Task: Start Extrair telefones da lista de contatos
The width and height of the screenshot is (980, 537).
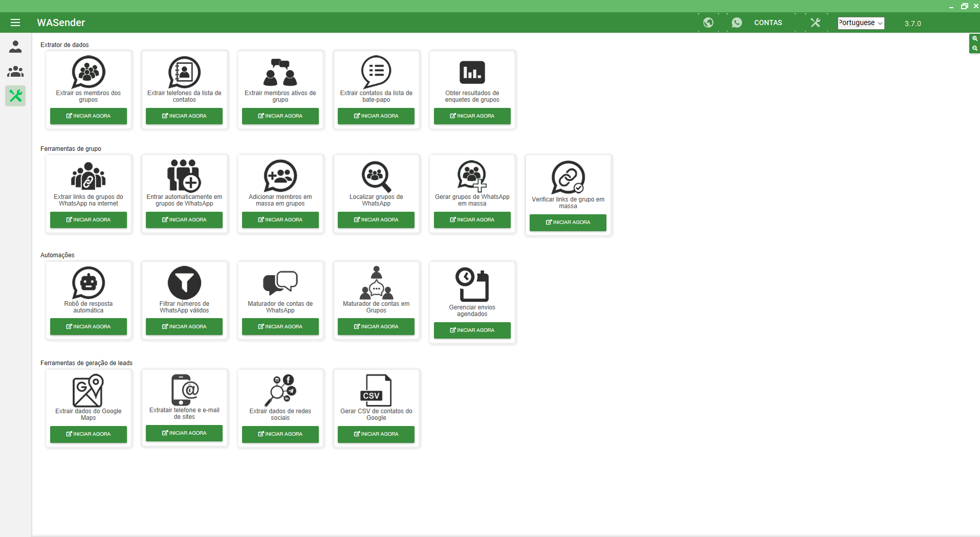Action: coord(184,116)
